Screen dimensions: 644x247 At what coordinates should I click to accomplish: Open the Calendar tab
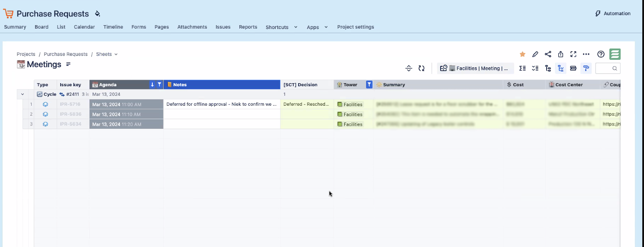coord(84,27)
